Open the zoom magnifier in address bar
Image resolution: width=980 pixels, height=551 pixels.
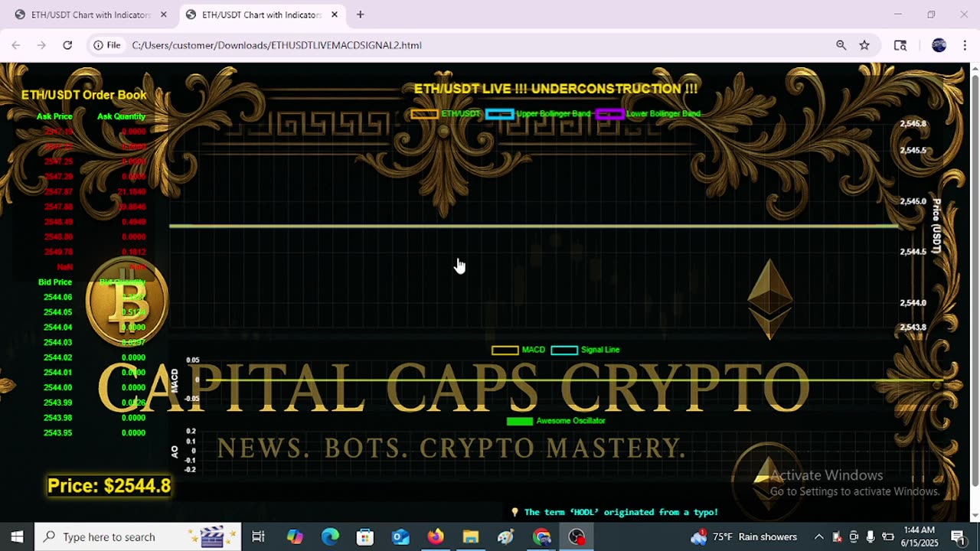click(841, 45)
